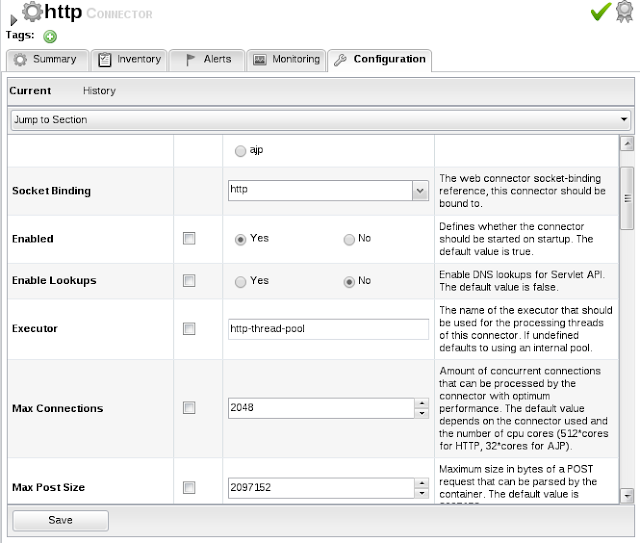Open the Summary tab

click(x=45, y=60)
